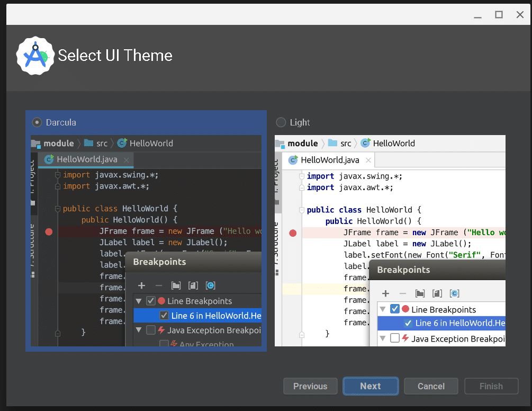Click 'Line 6 in HelloWorld' row in Light preview

tap(441, 323)
